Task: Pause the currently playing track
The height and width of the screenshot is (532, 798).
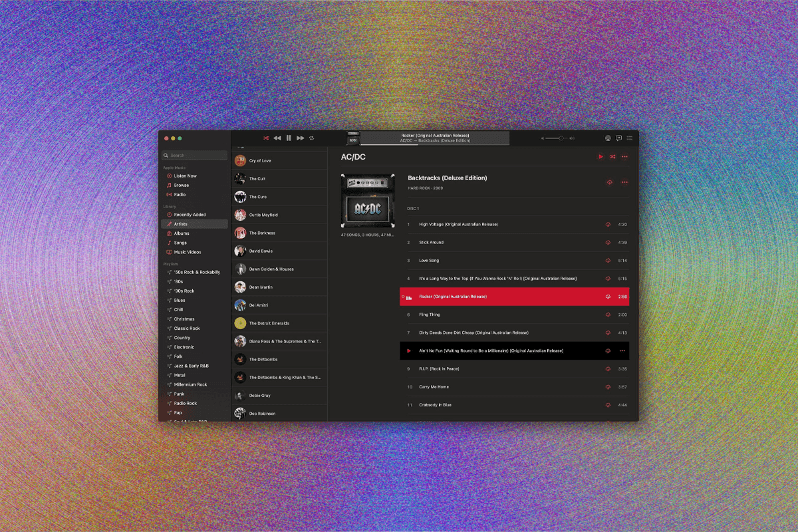Action: 289,138
